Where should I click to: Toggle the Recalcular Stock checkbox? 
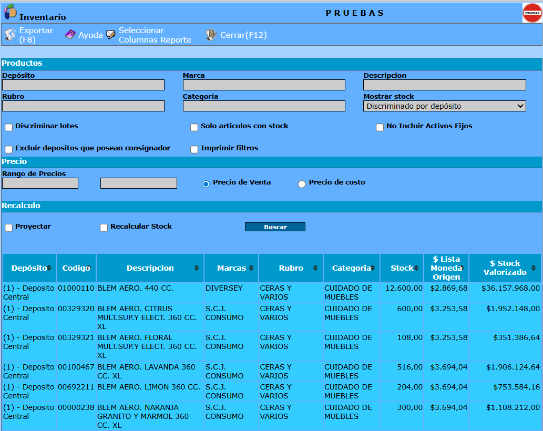(x=104, y=228)
